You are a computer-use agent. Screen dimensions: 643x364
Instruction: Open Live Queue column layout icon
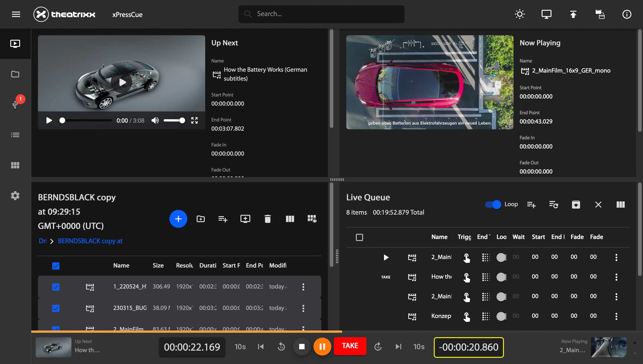tap(620, 205)
